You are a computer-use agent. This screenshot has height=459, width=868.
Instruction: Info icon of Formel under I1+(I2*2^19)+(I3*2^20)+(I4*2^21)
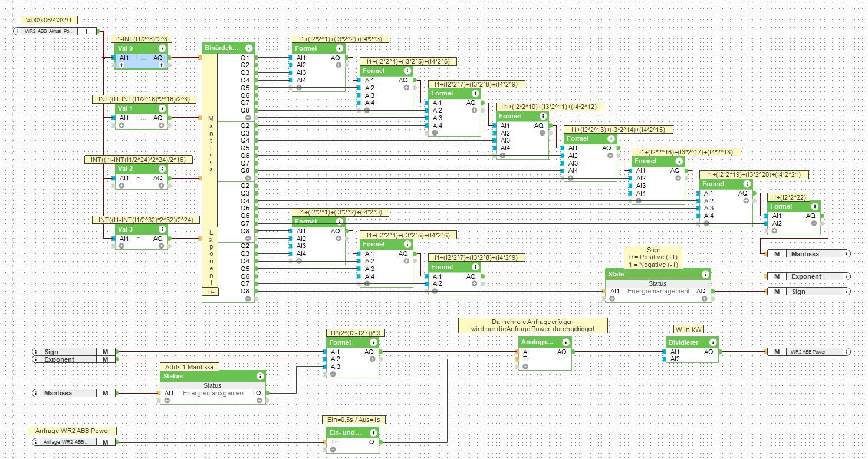[x=747, y=184]
